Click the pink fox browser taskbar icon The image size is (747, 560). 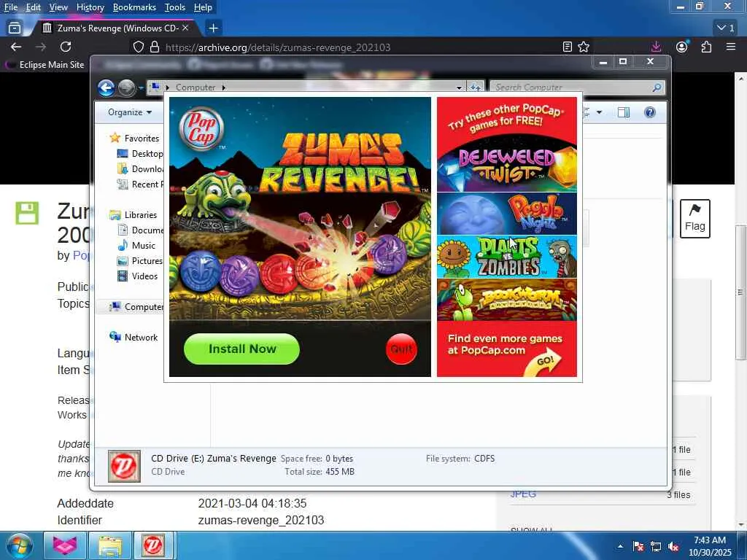[65, 545]
